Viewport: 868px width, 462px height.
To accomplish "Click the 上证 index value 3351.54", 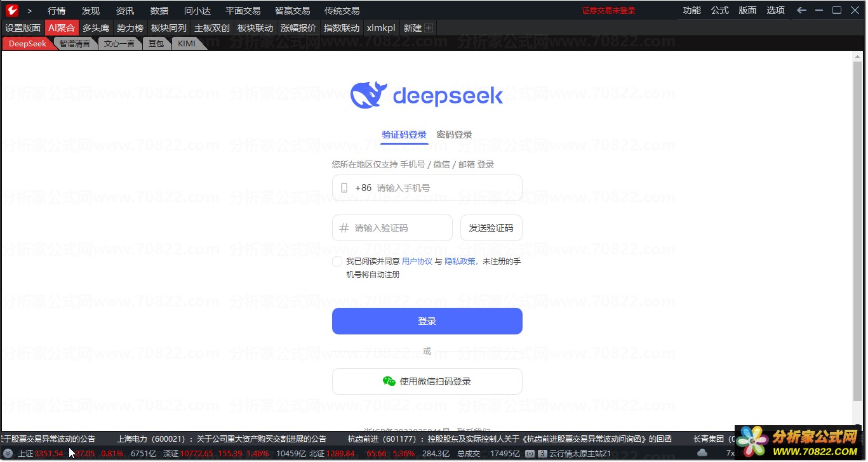I will point(49,454).
